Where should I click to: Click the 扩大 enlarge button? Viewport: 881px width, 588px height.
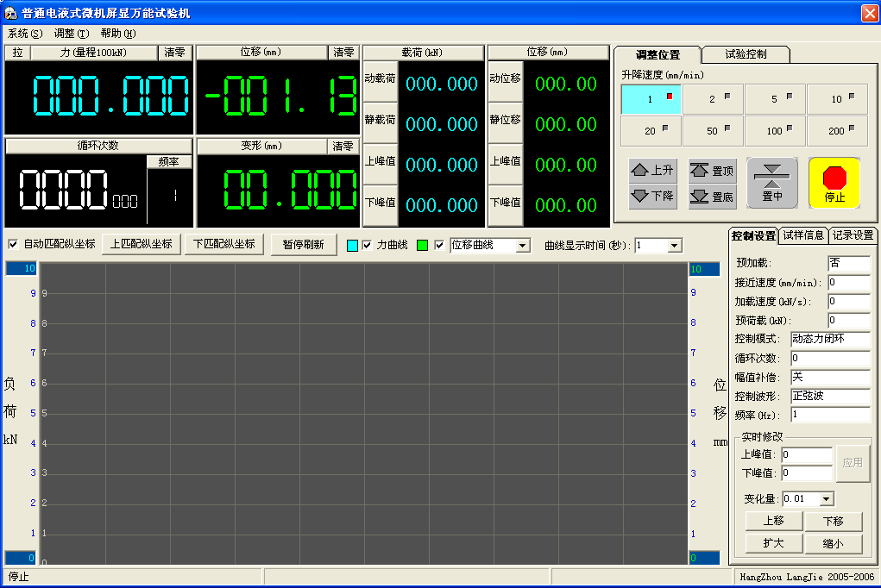[x=774, y=544]
